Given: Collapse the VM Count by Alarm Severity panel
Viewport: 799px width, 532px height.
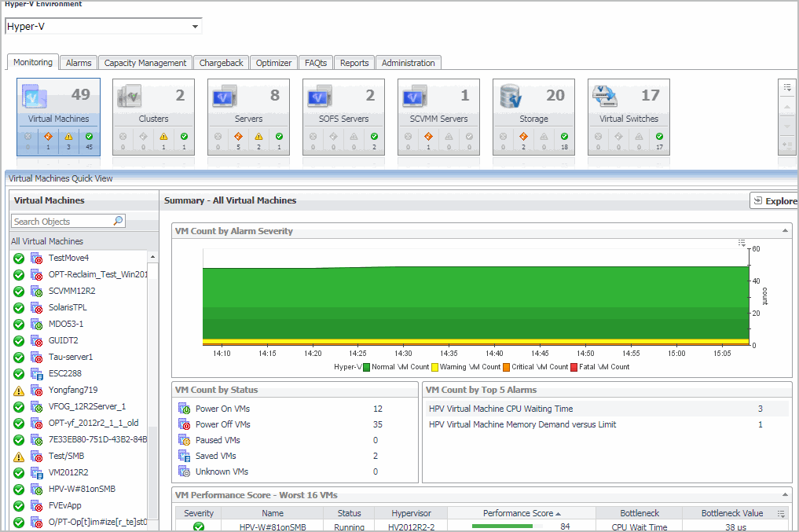Looking at the screenshot, I should click(786, 231).
